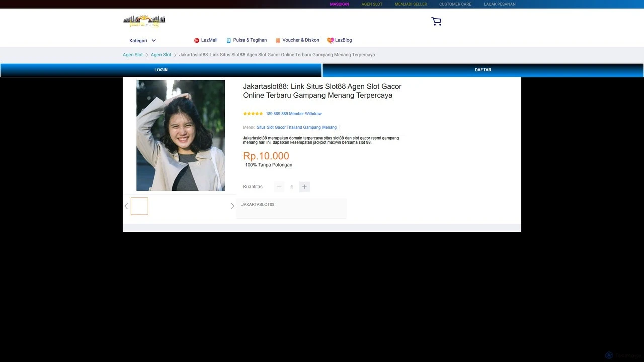Open Pulsa & Tagihan link
The width and height of the screenshot is (644, 362).
(x=250, y=40)
